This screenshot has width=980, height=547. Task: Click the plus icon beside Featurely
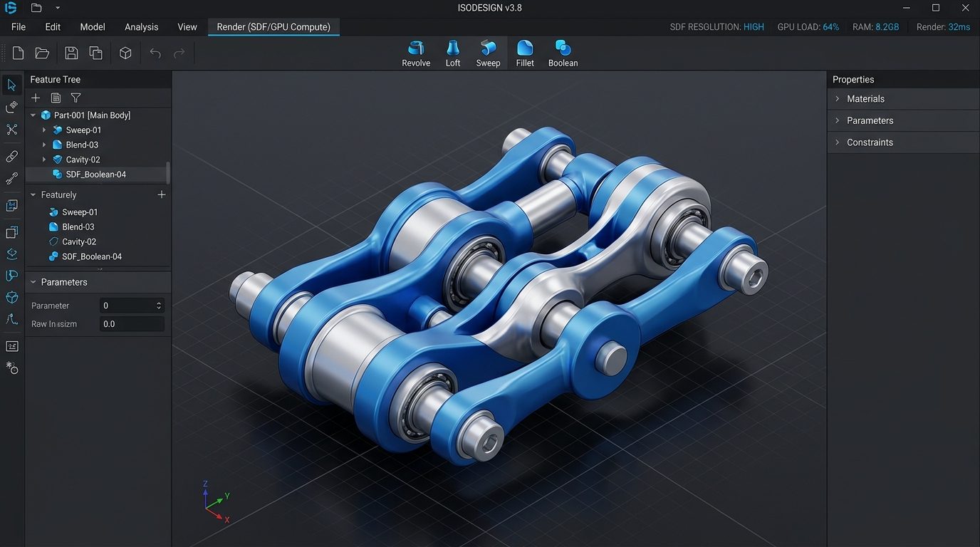[162, 194]
